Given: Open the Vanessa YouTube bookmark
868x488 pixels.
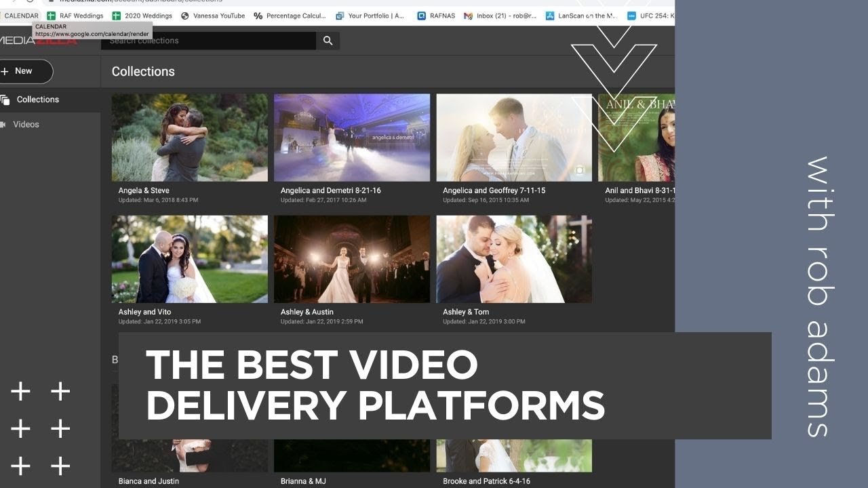Looking at the screenshot, I should 213,16.
